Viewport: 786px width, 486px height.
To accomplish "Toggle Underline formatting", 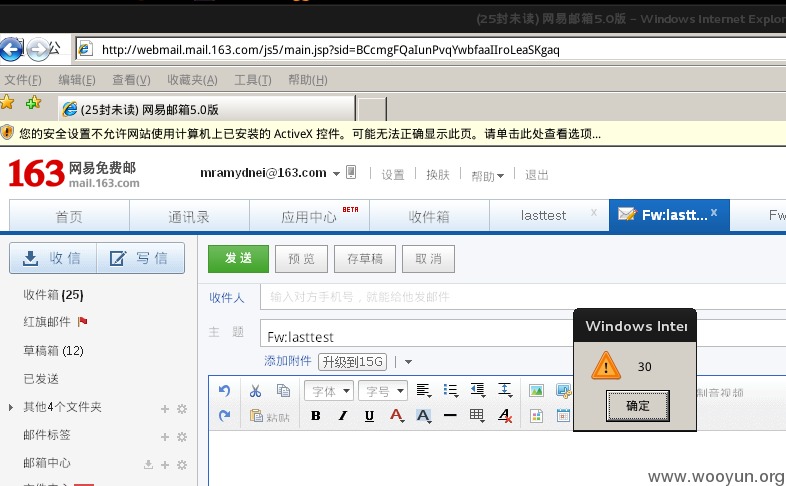I will pos(369,415).
